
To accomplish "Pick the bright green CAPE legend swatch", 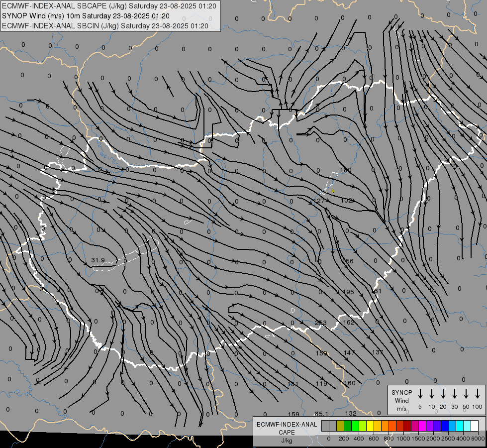I will [x=355, y=426].
